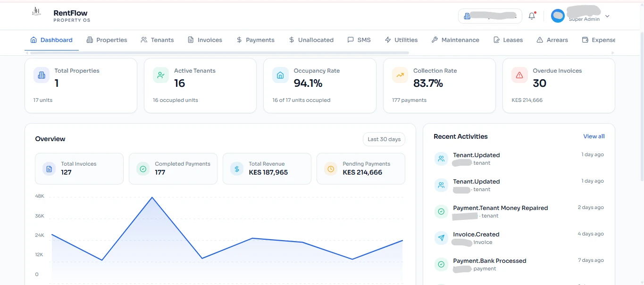The height and width of the screenshot is (285, 644).
Task: Select the Unallocated tab
Action: (311, 40)
